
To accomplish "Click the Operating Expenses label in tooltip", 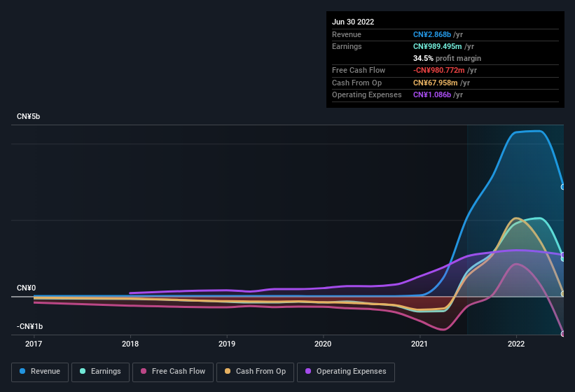I will tap(367, 94).
